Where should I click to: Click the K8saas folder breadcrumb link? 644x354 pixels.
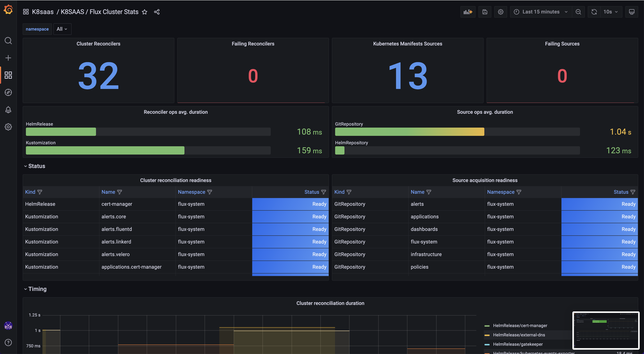tap(43, 12)
